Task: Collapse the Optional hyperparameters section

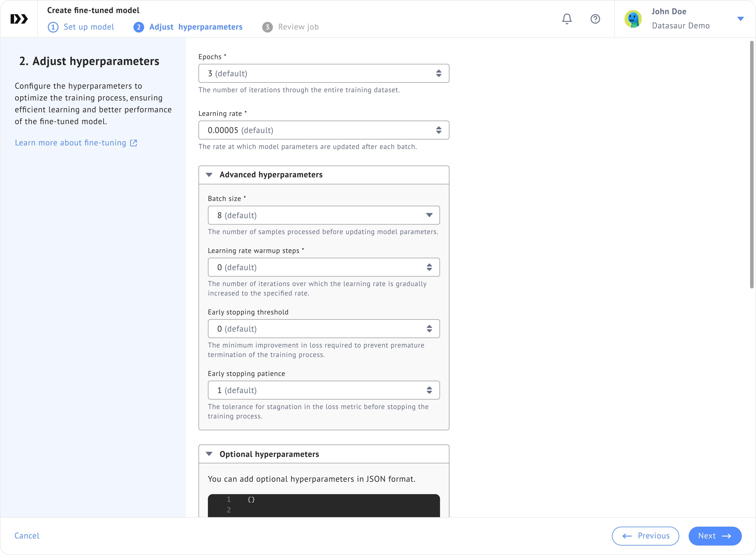Action: click(209, 454)
